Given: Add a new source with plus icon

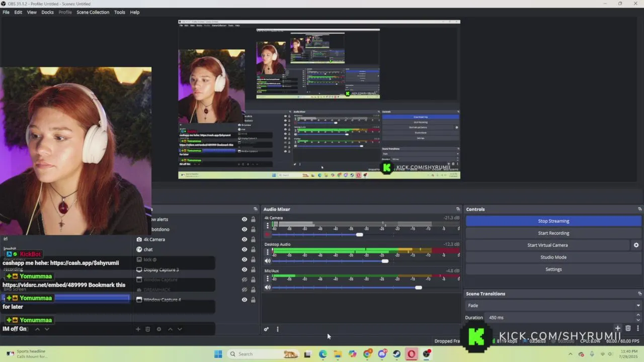Looking at the screenshot, I should click(138, 329).
